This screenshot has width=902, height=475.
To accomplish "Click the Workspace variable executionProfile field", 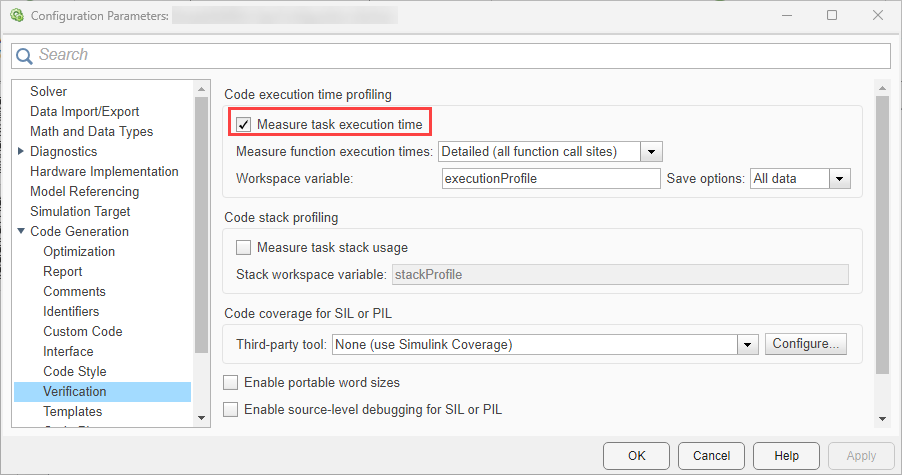I will click(551, 179).
